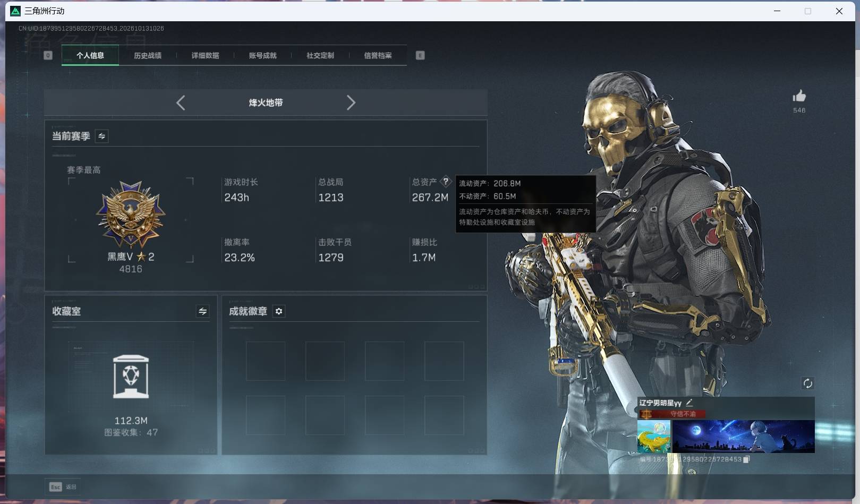Open the 账号成就 tab
Image resolution: width=860 pixels, height=504 pixels.
tap(262, 55)
